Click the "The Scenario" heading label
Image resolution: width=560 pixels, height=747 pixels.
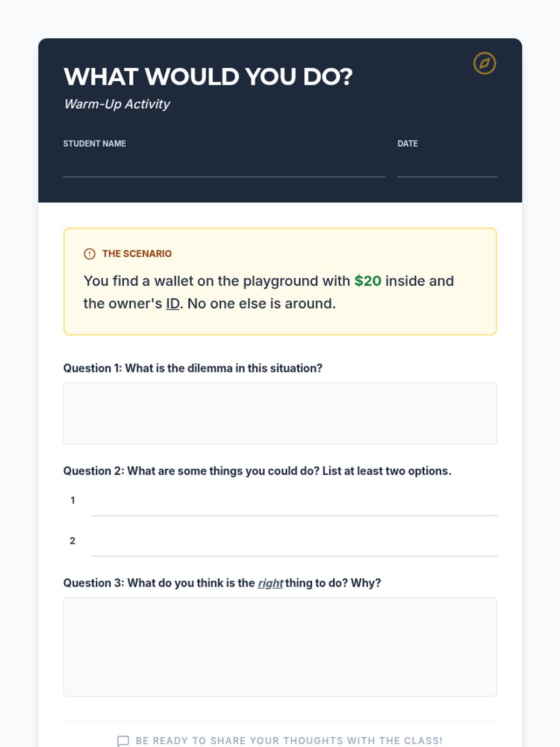point(137,254)
